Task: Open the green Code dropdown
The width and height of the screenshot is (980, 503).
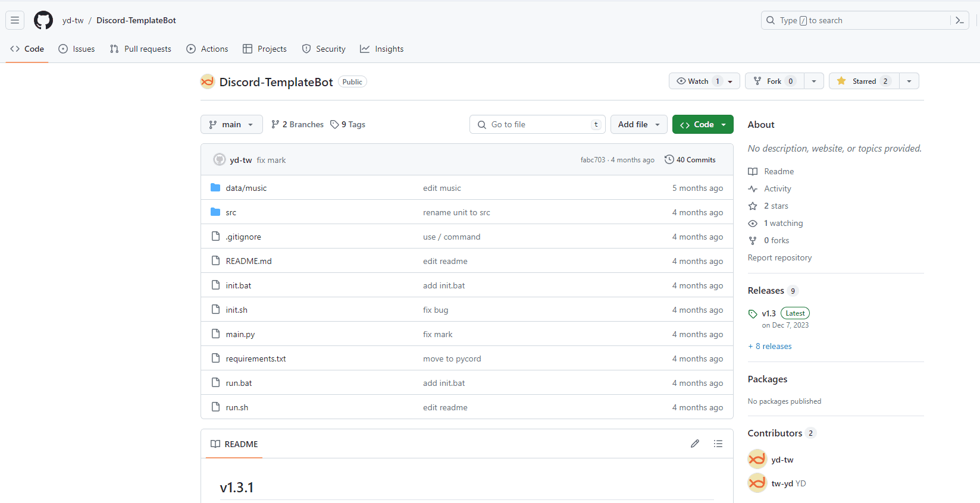Action: pyautogui.click(x=703, y=124)
